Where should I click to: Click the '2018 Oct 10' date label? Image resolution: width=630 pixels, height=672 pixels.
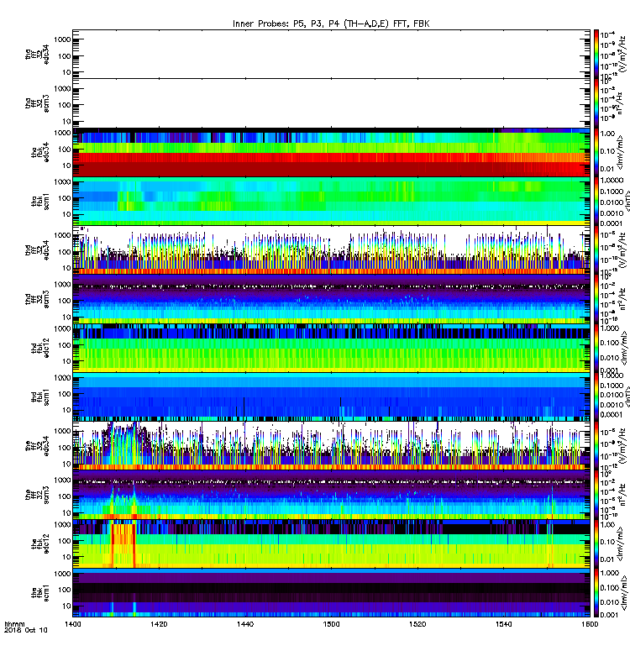pos(26,631)
